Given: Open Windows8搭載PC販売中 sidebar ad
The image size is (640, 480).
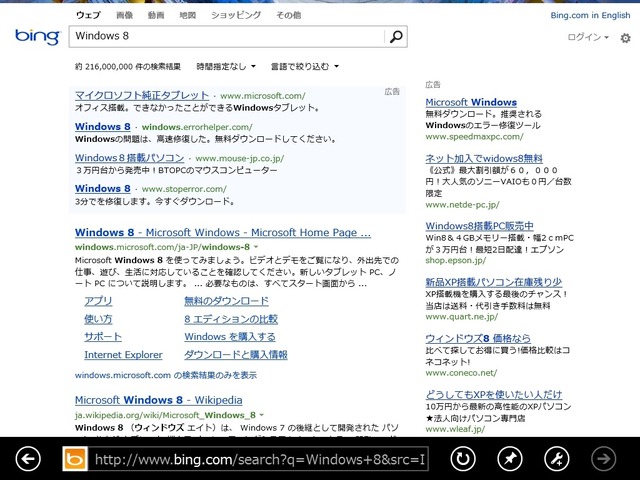Looking at the screenshot, I should 480,226.
